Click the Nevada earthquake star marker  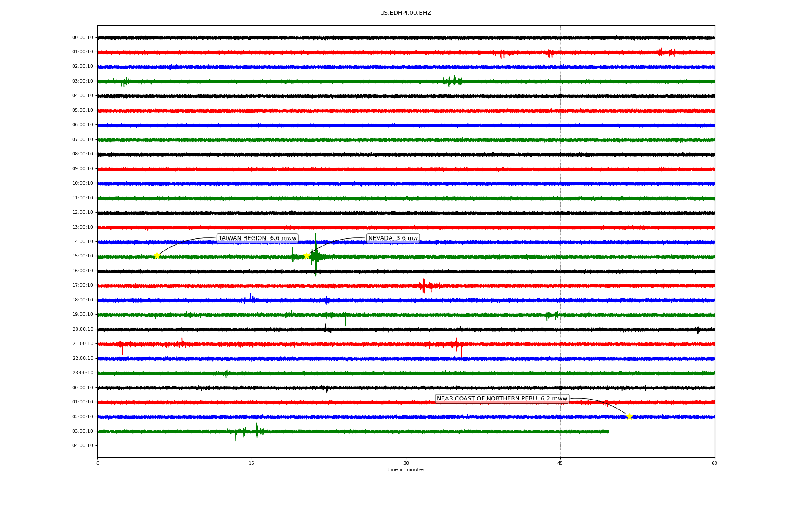point(307,256)
